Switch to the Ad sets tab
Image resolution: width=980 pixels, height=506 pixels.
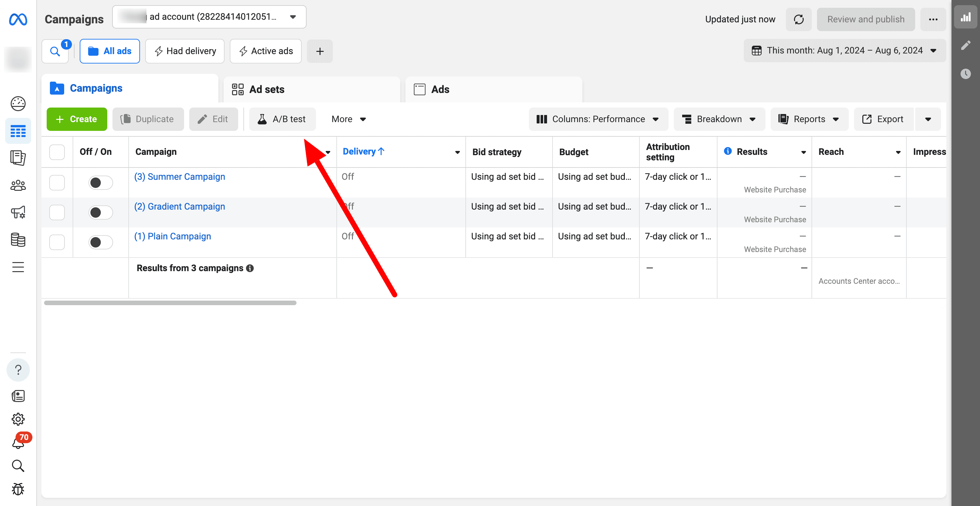267,89
